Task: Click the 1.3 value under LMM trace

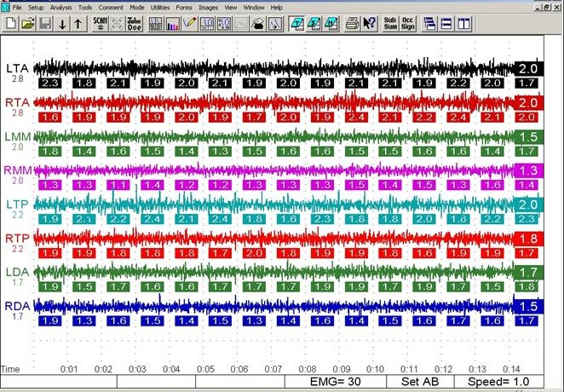Action: pyautogui.click(x=220, y=152)
